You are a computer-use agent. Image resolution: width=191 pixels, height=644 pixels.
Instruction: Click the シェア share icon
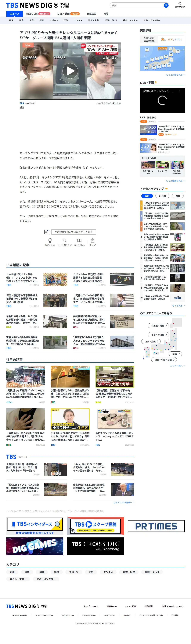coord(93,240)
